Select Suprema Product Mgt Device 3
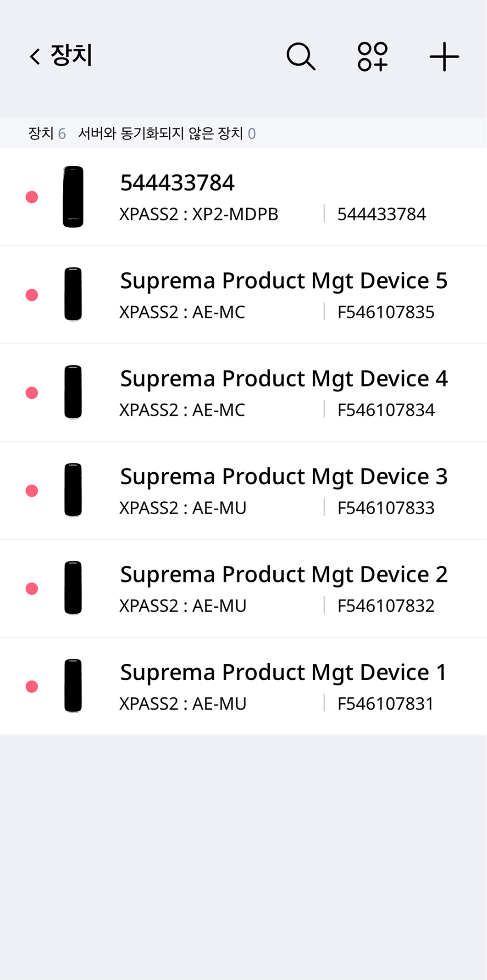Screen dimensions: 487x980 point(283,477)
